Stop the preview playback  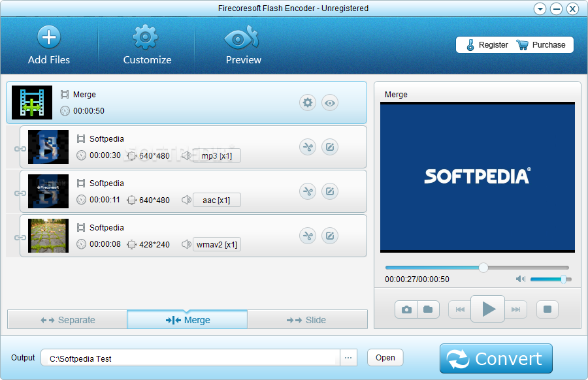[x=547, y=309]
